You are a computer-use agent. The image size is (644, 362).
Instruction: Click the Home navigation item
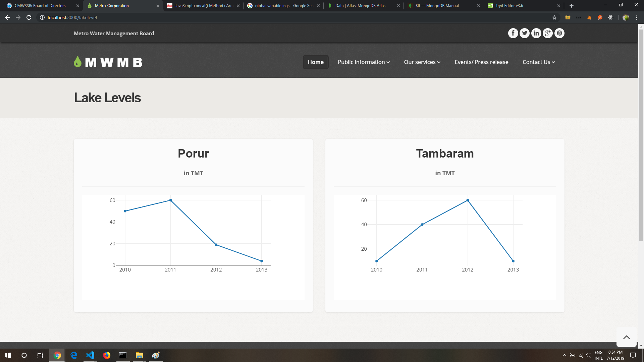click(316, 62)
